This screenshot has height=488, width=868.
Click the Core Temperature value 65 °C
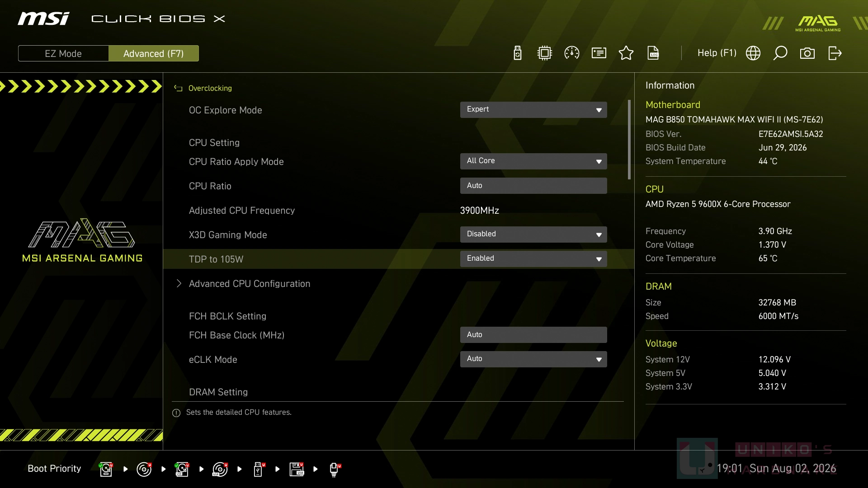tap(768, 258)
